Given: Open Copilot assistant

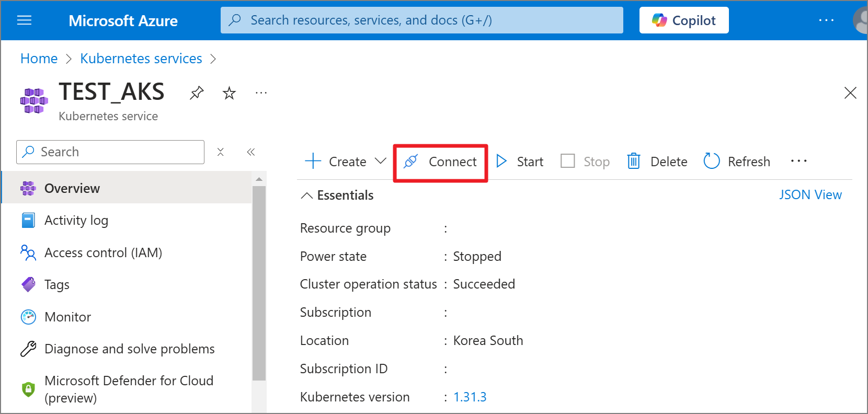Looking at the screenshot, I should tap(683, 20).
